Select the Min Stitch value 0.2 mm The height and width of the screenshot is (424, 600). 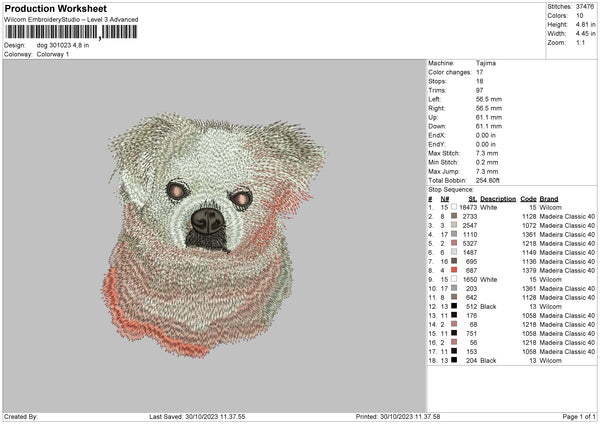coord(487,162)
